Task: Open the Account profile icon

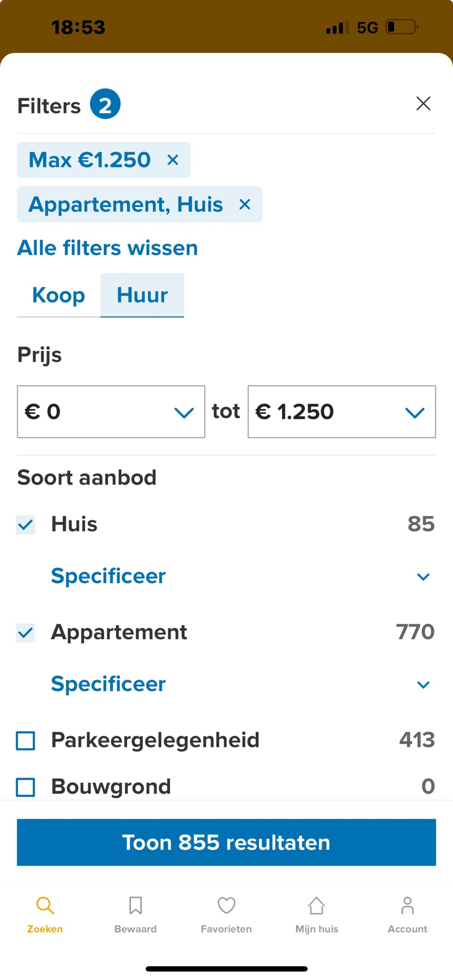Action: [x=407, y=905]
